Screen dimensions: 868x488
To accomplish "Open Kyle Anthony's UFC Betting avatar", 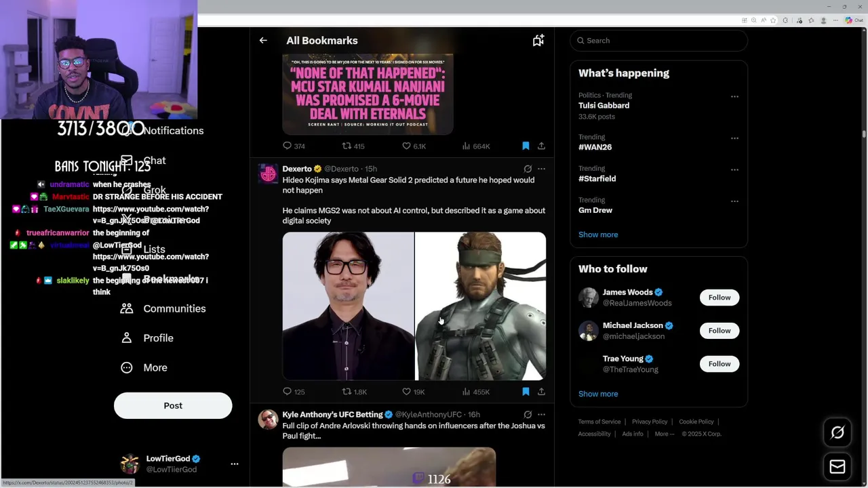I will (268, 420).
